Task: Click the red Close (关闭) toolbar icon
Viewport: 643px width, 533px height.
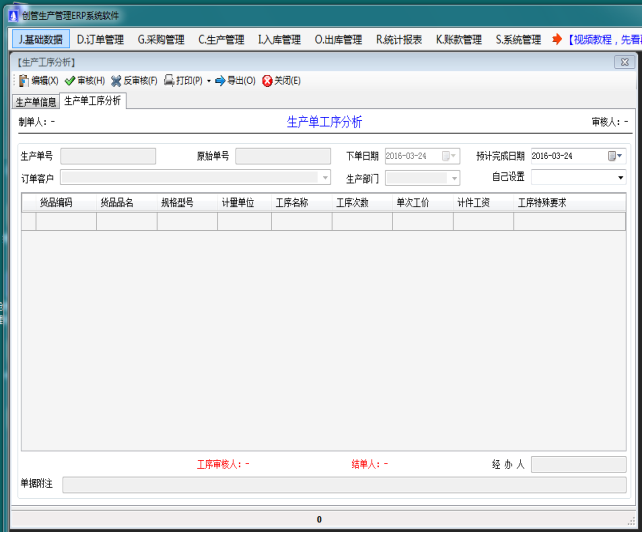Action: pyautogui.click(x=267, y=81)
